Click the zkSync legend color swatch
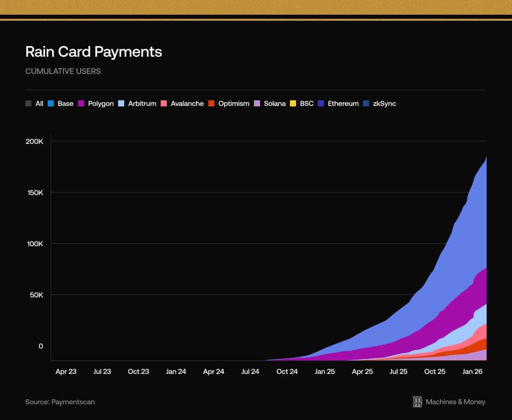 click(366, 103)
